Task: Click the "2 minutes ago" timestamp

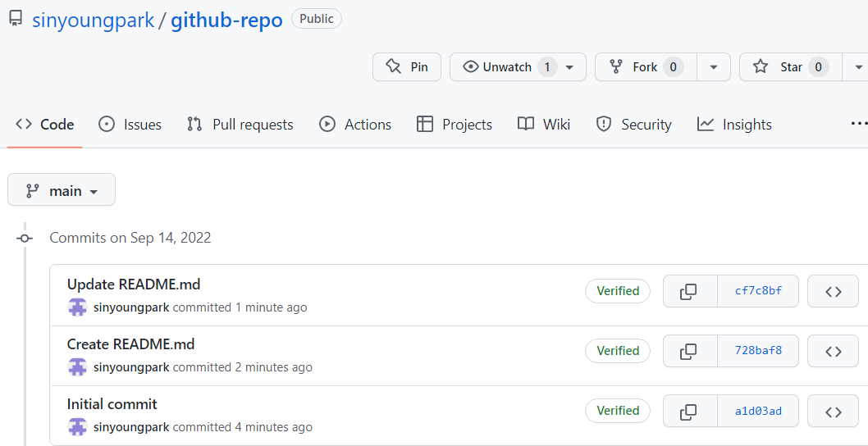Action: [273, 366]
